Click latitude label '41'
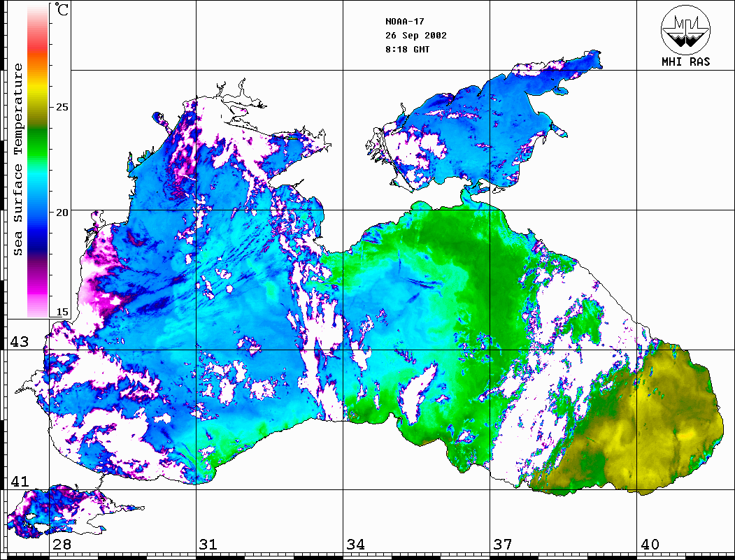Image resolution: width=735 pixels, height=560 pixels. 20,482
